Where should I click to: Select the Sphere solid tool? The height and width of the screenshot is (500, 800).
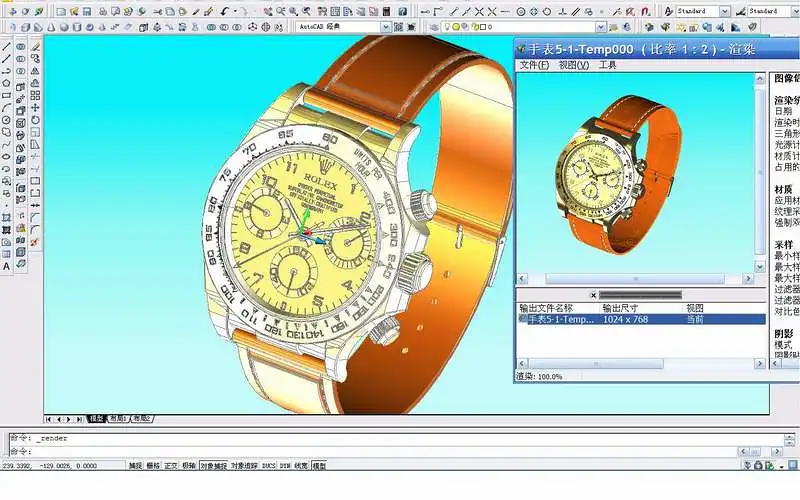(x=64, y=27)
